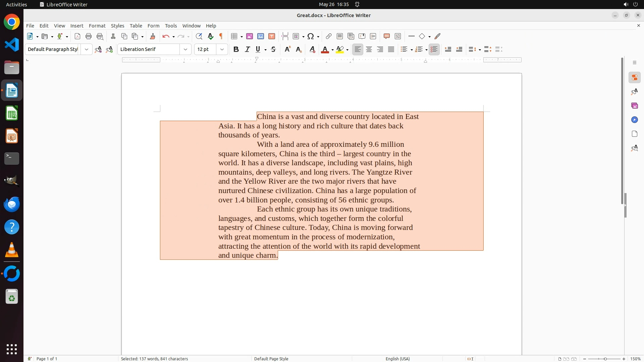
Task: Toggle Italic formatting
Action: click(247, 49)
